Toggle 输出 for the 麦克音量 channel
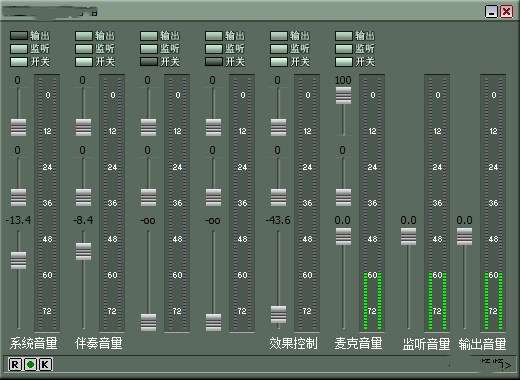Viewport: 520px width, 380px height. pos(344,36)
